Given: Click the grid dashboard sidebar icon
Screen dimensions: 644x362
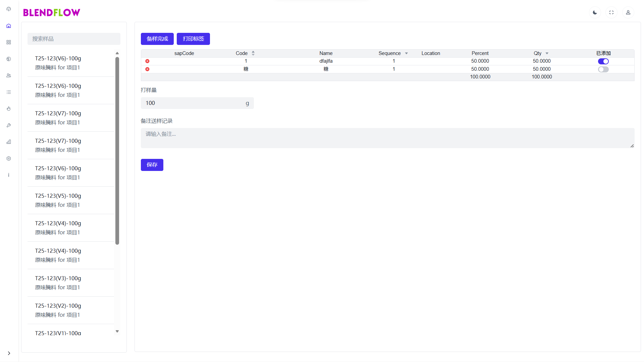Looking at the screenshot, I should (9, 42).
